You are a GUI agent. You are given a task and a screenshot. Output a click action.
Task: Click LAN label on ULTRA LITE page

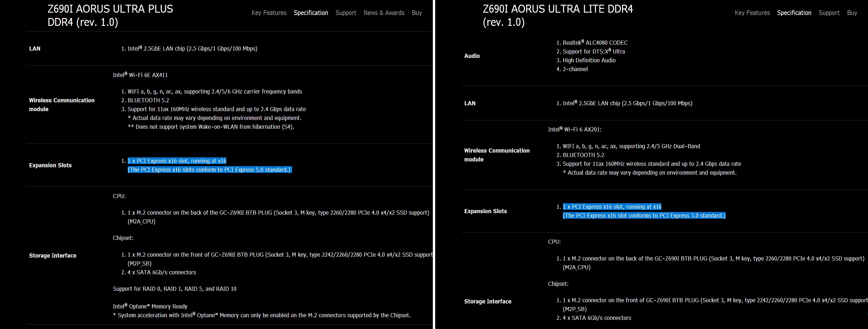pos(470,103)
